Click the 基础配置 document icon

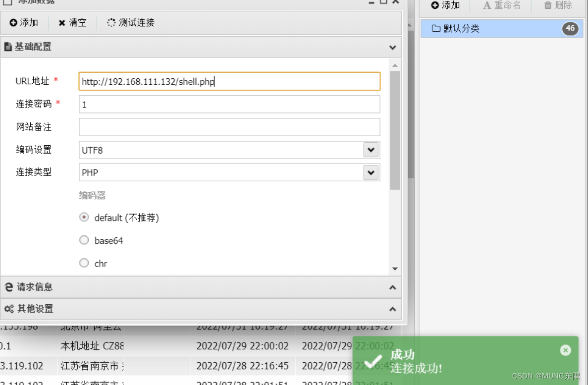(x=8, y=47)
